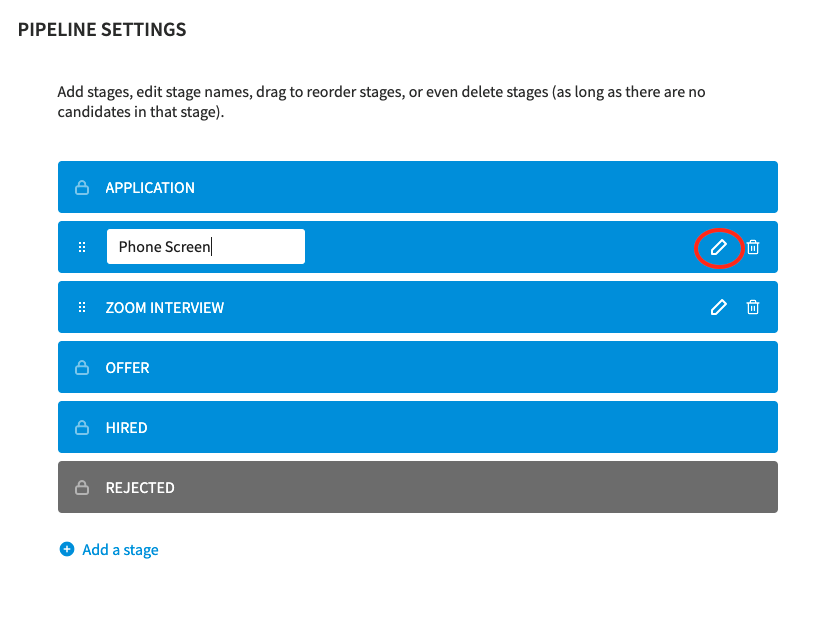The height and width of the screenshot is (622, 829).
Task: Click the drag handle beside Zoom Interview
Action: [x=82, y=307]
